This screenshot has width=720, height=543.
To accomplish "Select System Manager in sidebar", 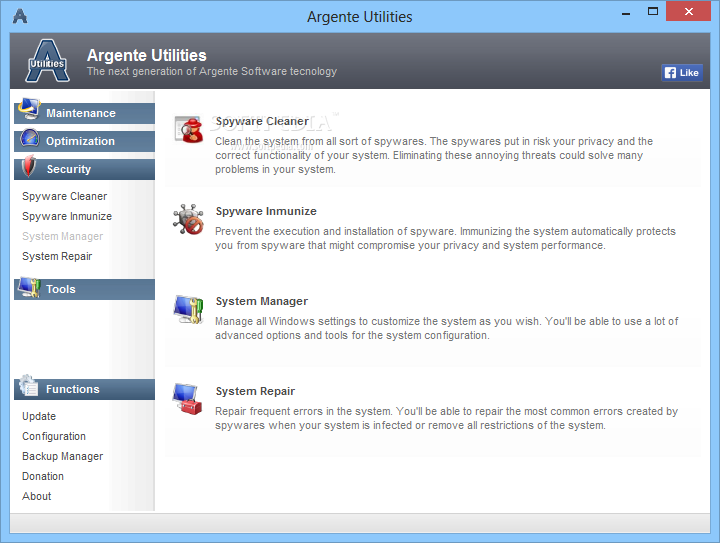I will click(x=62, y=236).
